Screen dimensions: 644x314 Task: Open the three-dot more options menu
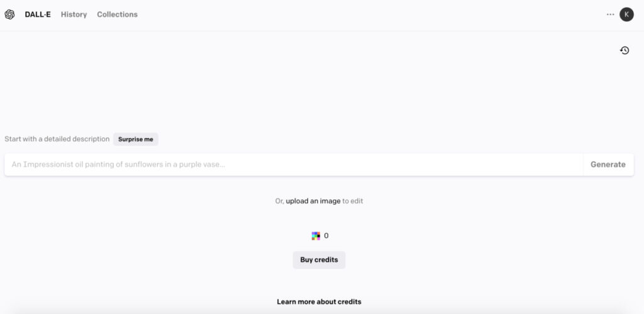610,14
